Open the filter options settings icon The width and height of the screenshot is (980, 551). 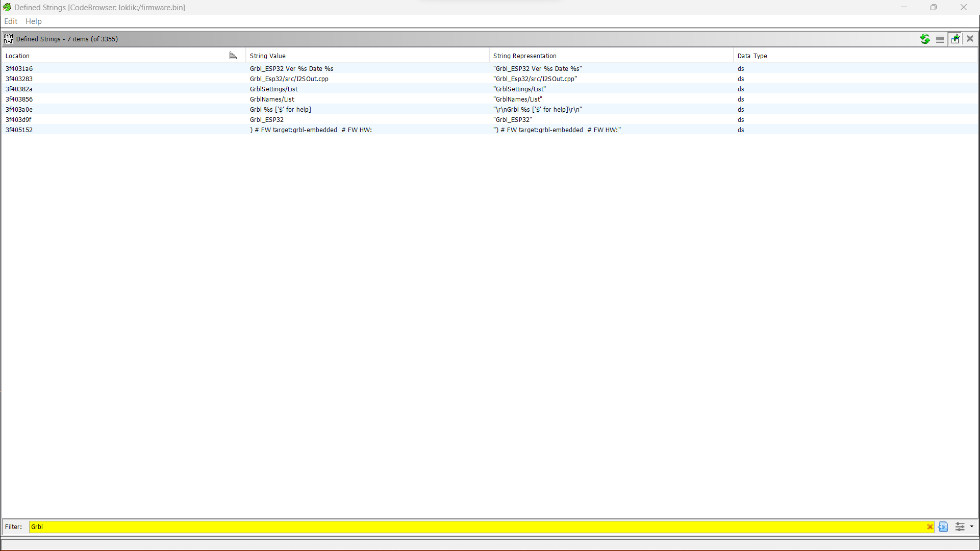[960, 527]
